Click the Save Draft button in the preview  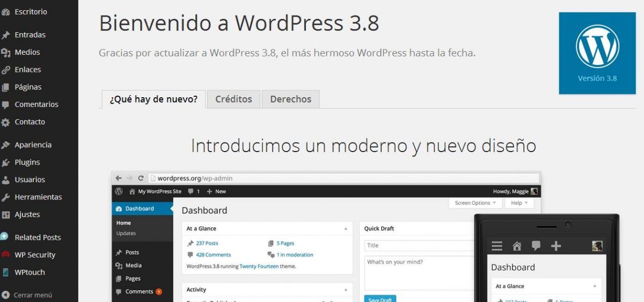click(x=380, y=299)
